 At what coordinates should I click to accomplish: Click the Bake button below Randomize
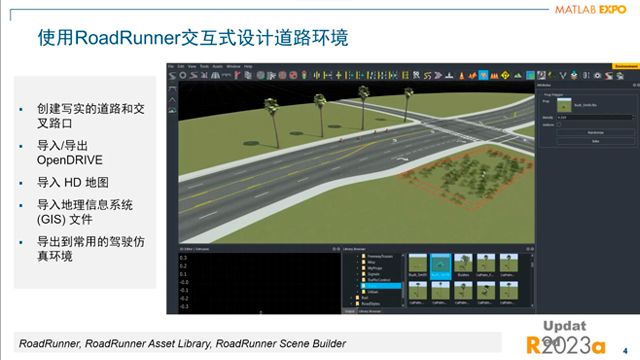[595, 141]
